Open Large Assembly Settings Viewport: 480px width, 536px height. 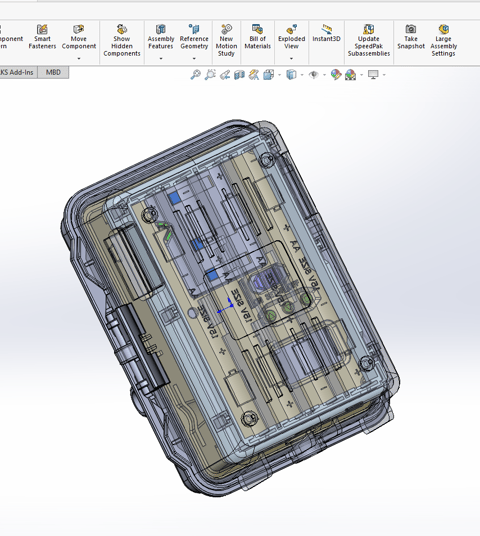tap(443, 40)
